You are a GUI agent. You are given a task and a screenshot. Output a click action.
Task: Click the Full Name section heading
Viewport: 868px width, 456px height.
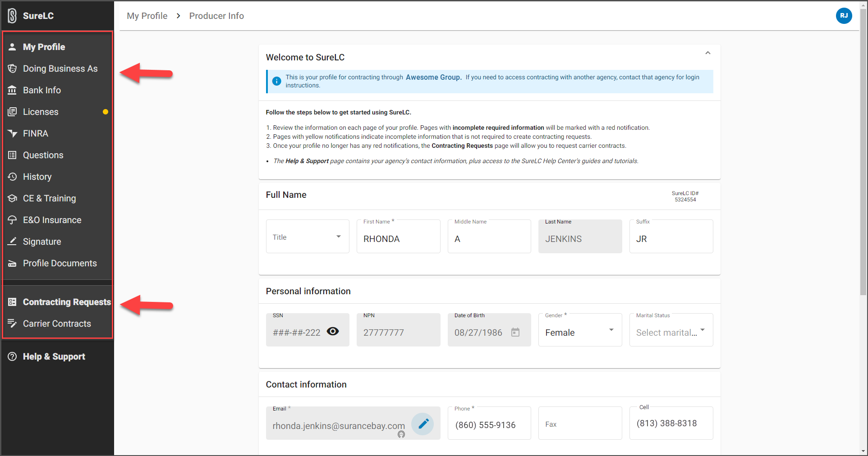click(286, 195)
